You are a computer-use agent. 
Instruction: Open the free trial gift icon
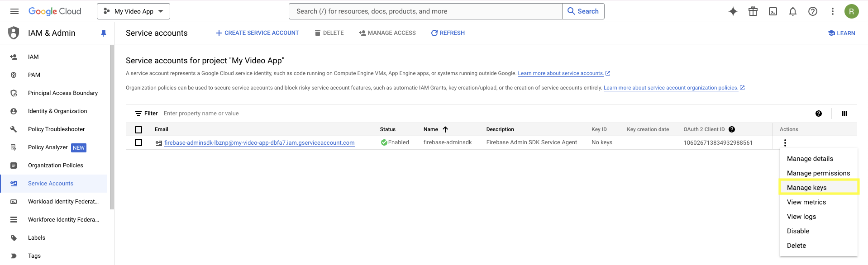pyautogui.click(x=753, y=11)
